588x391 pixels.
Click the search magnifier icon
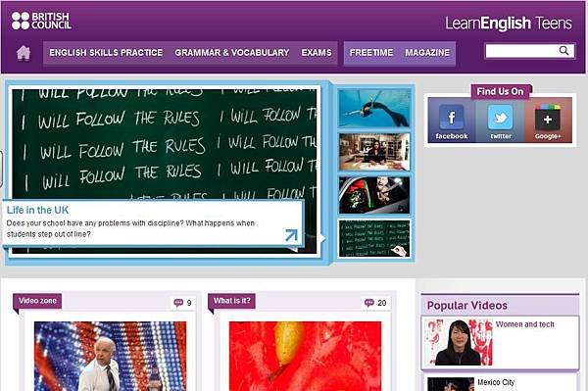(x=563, y=51)
